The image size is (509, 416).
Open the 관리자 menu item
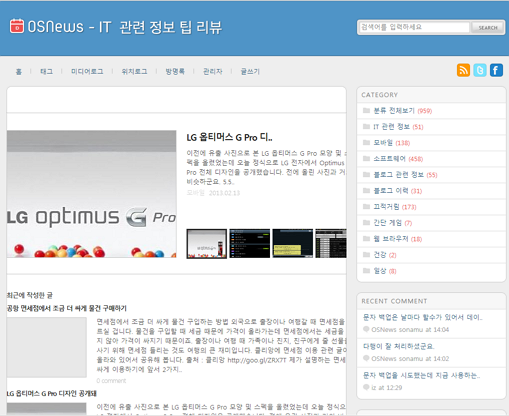(x=213, y=71)
